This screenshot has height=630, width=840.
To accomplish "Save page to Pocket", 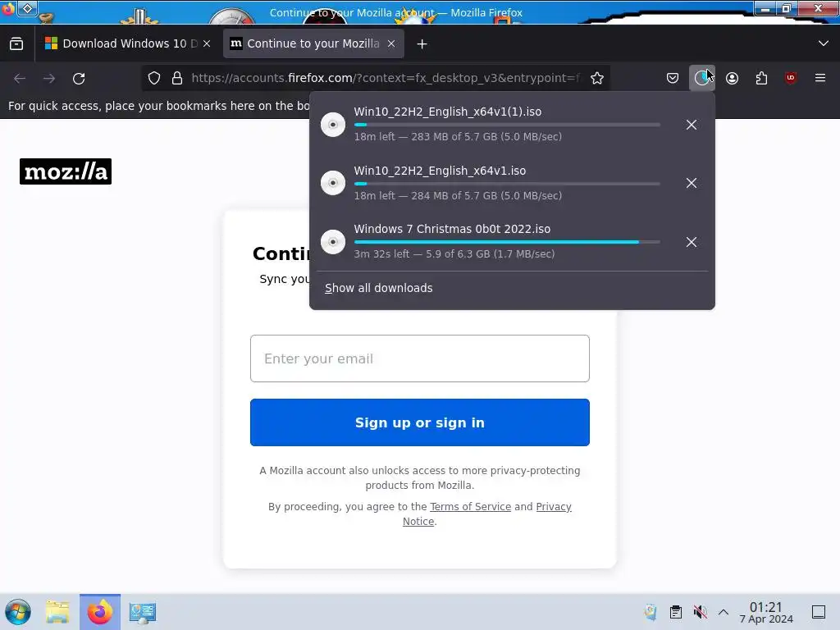I will click(673, 78).
